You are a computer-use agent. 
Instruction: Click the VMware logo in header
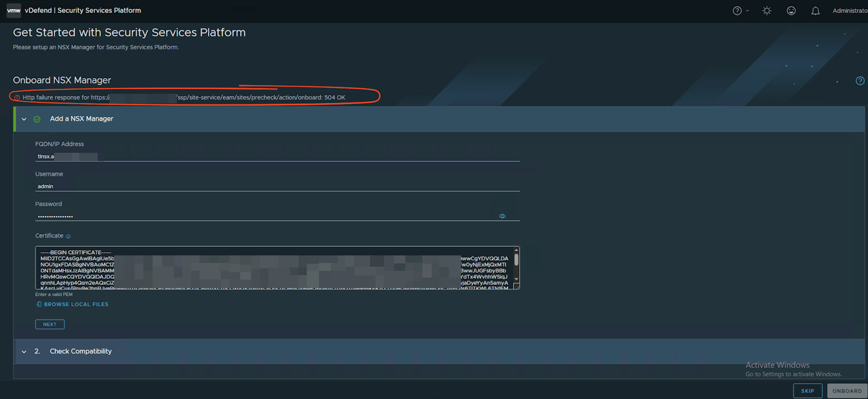point(13,10)
